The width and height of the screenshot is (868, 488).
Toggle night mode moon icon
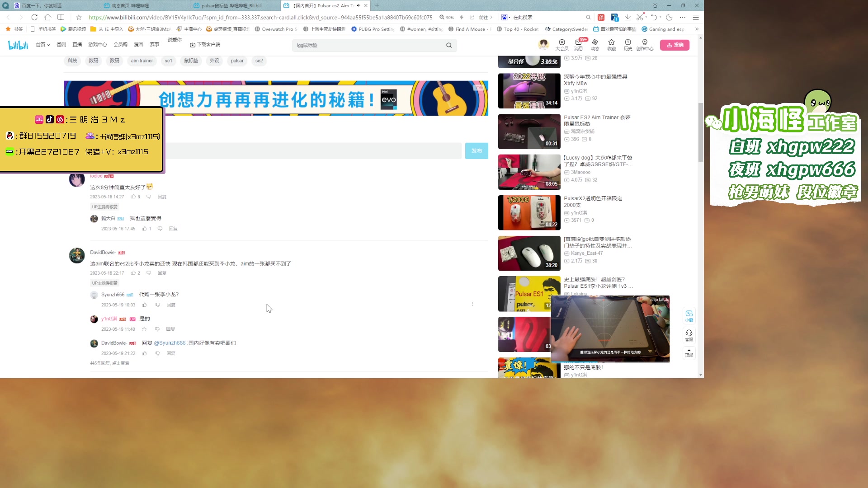tap(669, 17)
